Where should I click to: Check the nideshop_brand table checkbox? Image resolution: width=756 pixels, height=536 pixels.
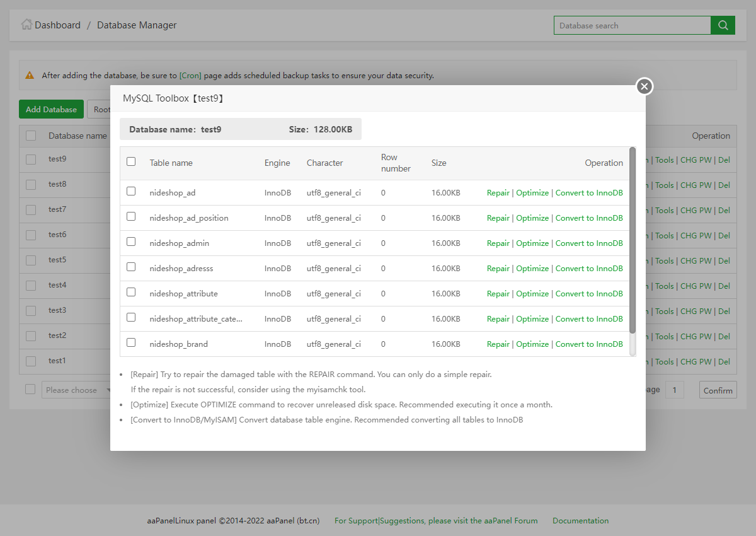tap(131, 342)
